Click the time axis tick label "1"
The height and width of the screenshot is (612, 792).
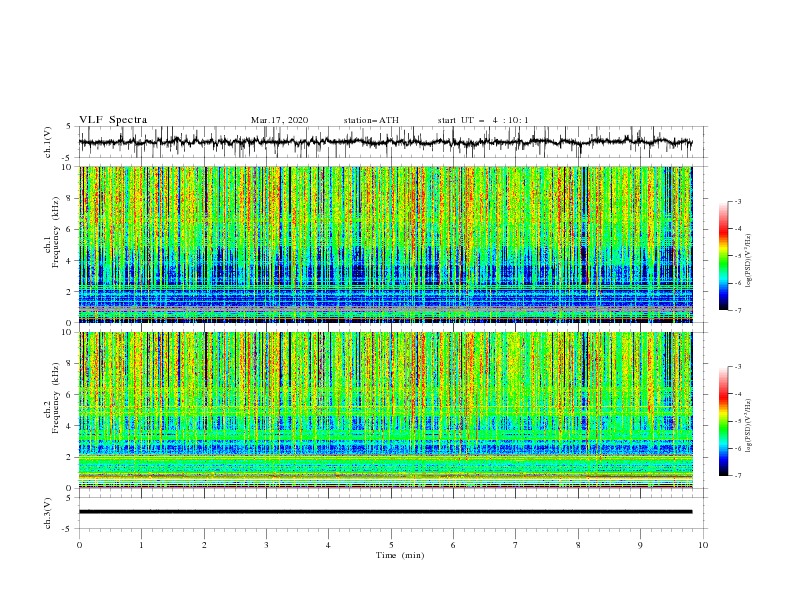[x=141, y=545]
